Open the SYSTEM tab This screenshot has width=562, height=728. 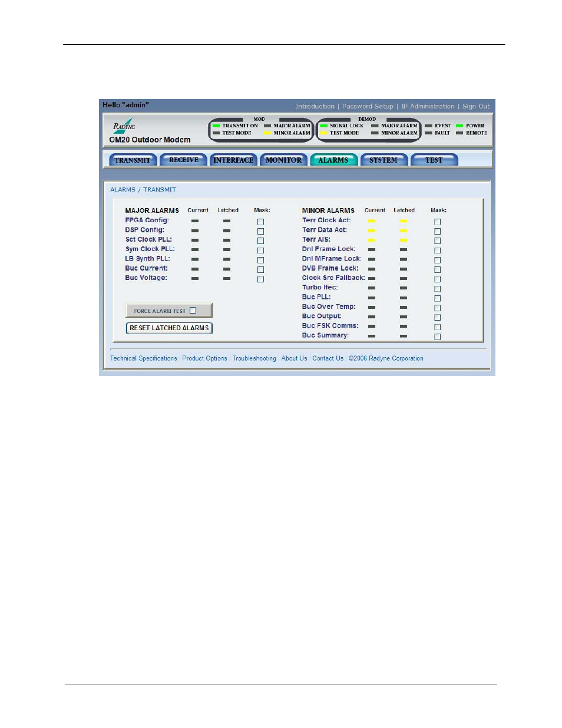tap(384, 160)
